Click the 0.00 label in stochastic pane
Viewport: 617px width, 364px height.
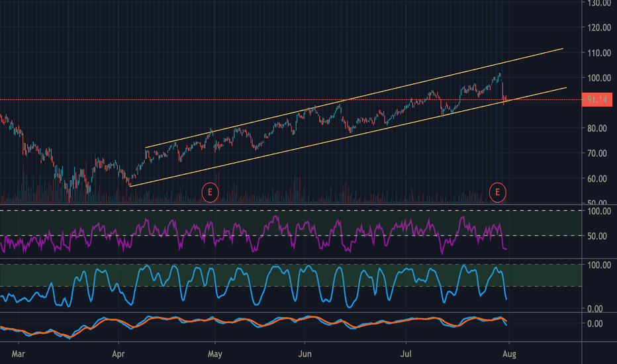pyautogui.click(x=594, y=309)
